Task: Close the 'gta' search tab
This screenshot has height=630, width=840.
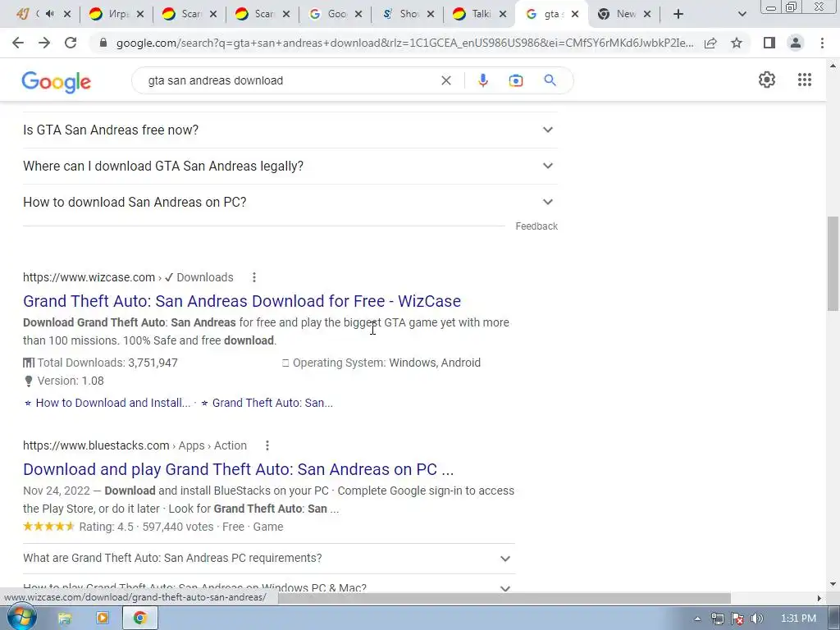Action: click(575, 14)
